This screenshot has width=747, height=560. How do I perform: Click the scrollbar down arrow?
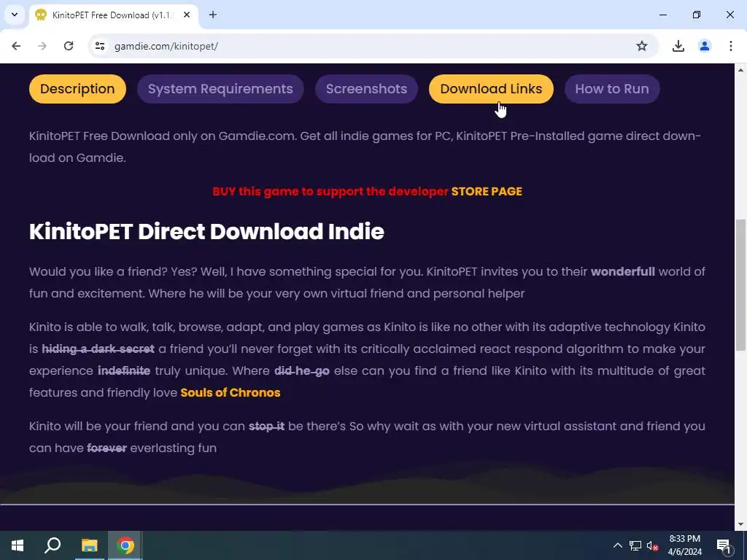point(740,524)
